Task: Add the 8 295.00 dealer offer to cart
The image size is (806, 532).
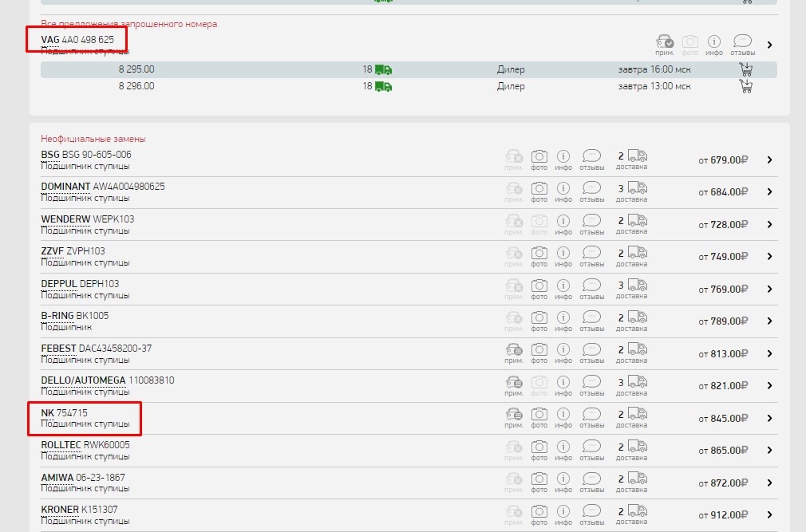Action: [x=746, y=69]
